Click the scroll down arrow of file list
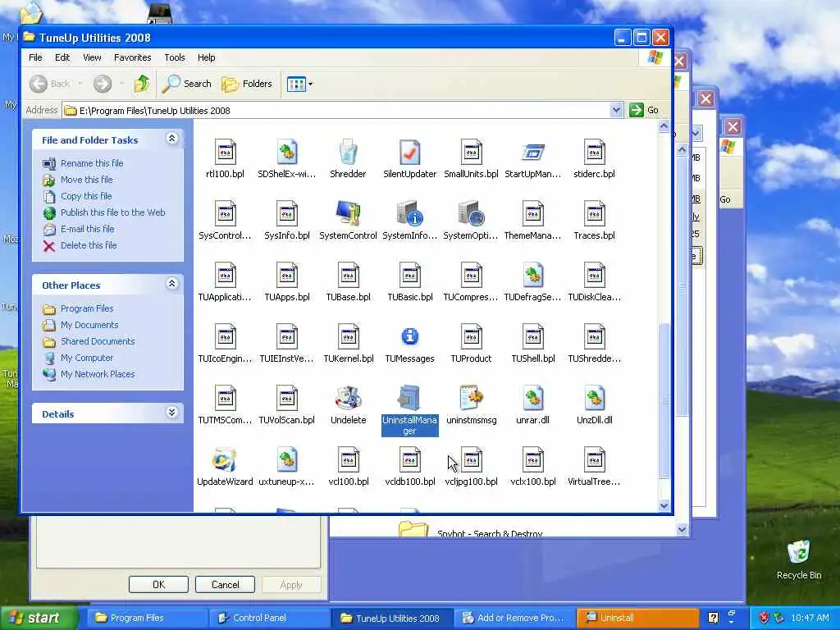The height and width of the screenshot is (630, 840). click(x=664, y=505)
